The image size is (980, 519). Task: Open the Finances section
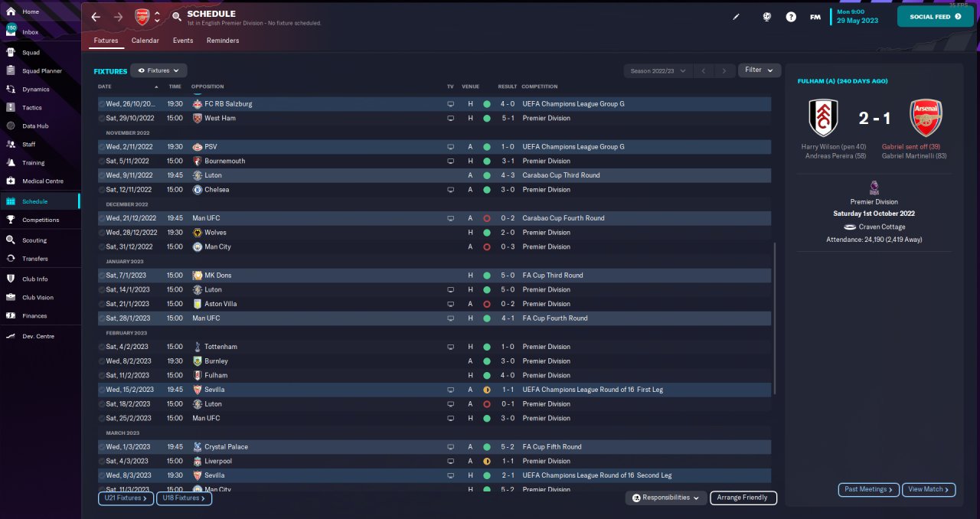[x=34, y=316]
